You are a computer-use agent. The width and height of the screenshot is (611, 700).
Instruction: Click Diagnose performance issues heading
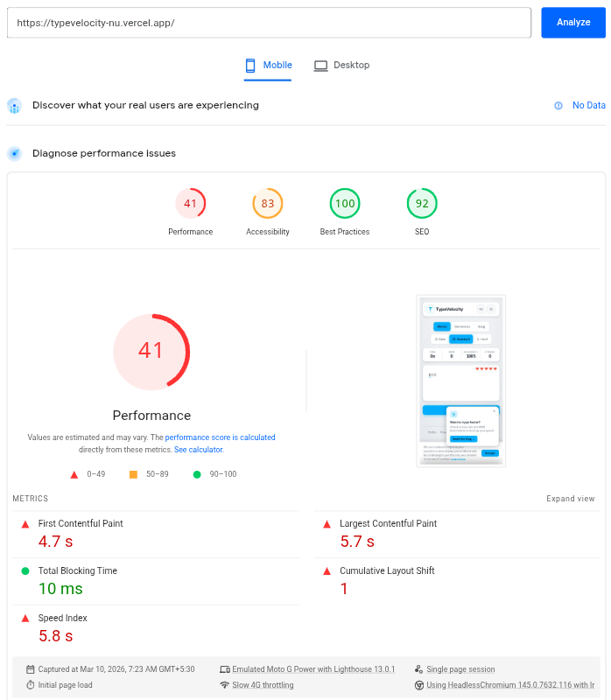point(104,154)
